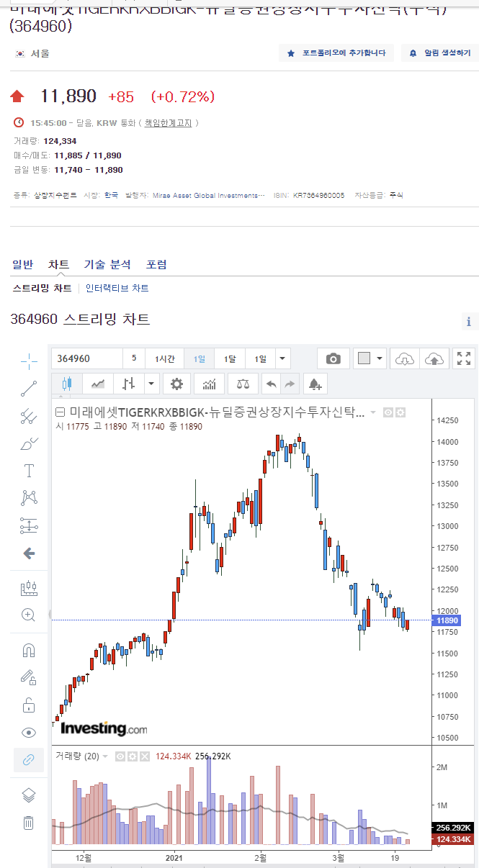The width and height of the screenshot is (479, 868).
Task: Expand the 거래량 (20) indicator dropdown
Action: [105, 756]
